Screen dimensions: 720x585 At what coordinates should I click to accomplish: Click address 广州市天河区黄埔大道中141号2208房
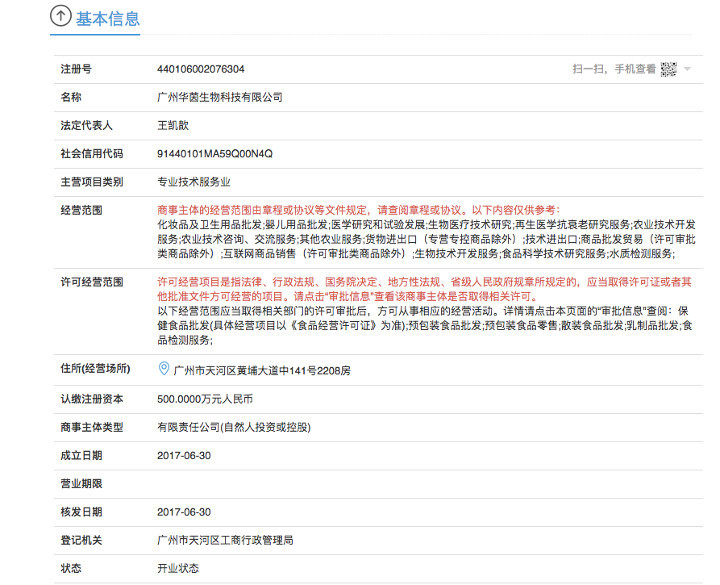262,371
